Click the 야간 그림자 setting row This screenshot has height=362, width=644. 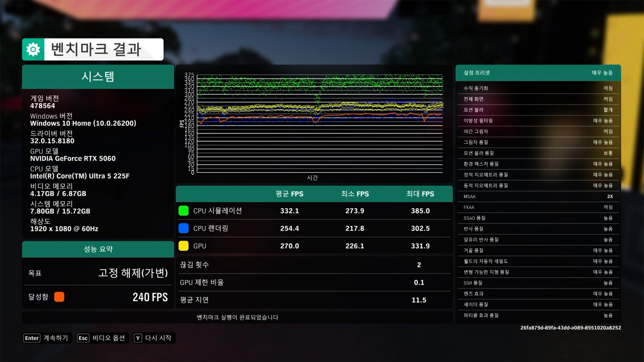(x=538, y=131)
